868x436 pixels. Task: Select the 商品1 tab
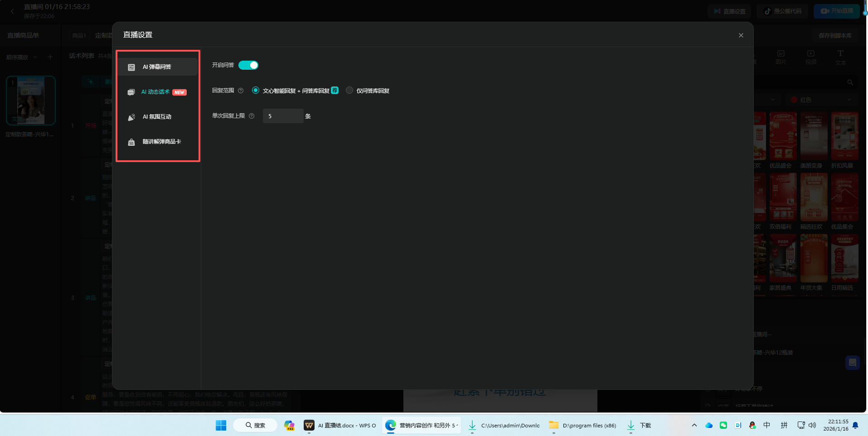click(x=79, y=35)
